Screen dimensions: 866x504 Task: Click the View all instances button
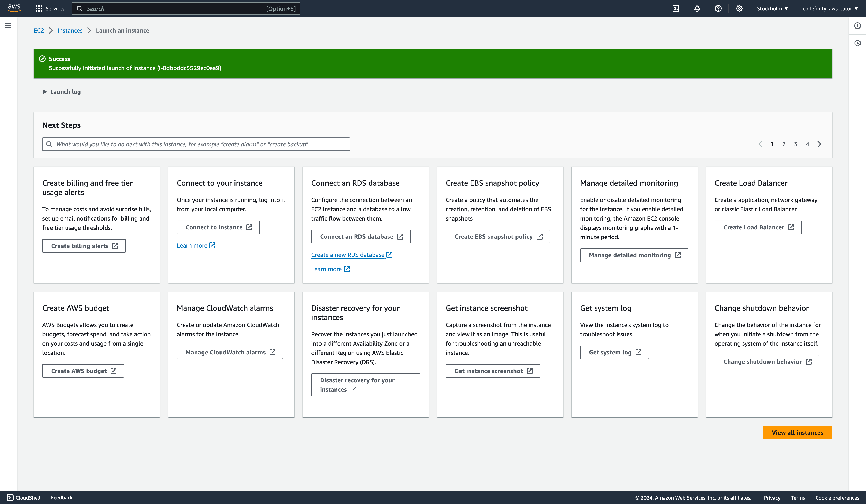797,433
